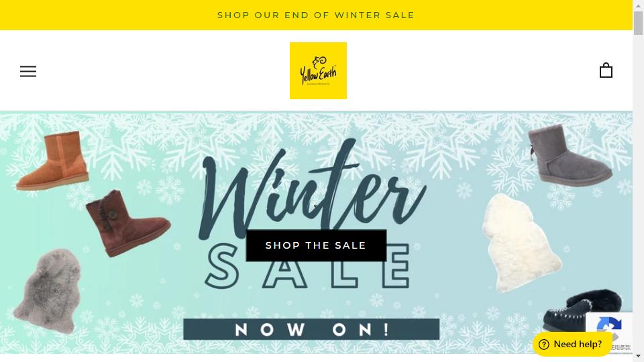This screenshot has width=644, height=362.
Task: Click the scrollbar up arrow
Action: coord(638,5)
